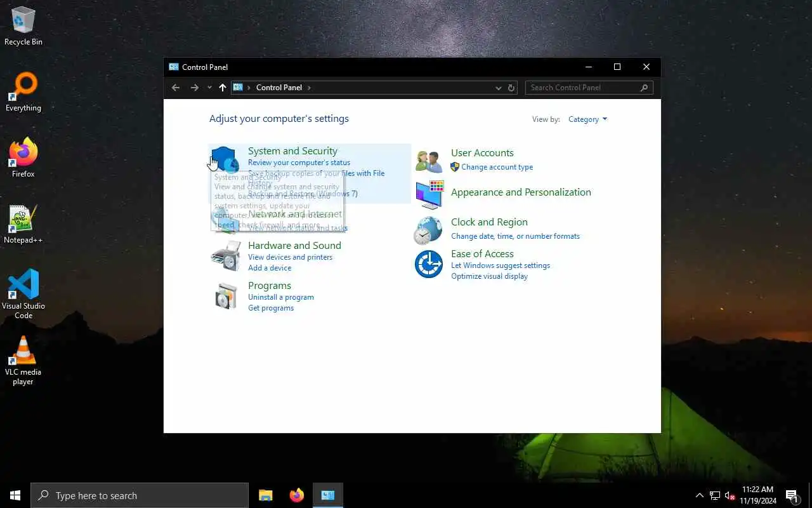Refresh the Control Panel address bar
The width and height of the screenshot is (812, 508).
511,88
